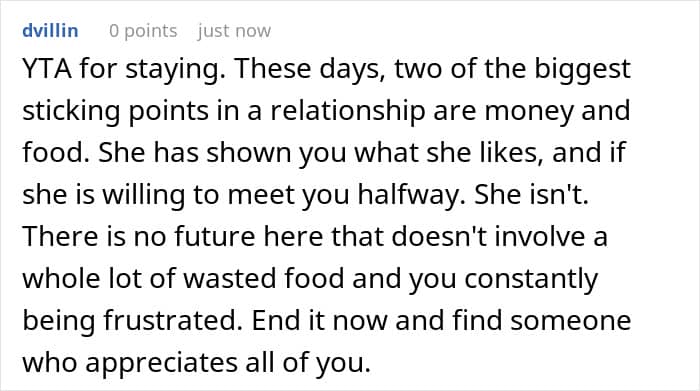Image resolution: width=700 pixels, height=391 pixels.
Task: Click the words "whole lot of wasted food"
Action: [x=183, y=279]
